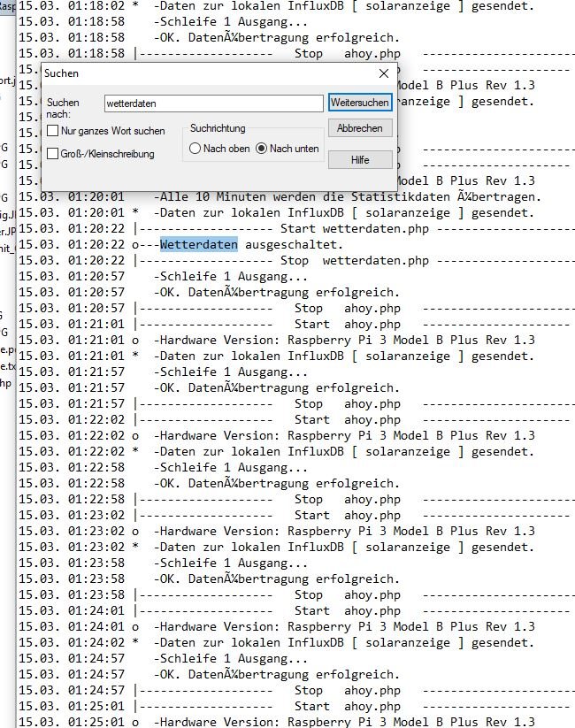Click the 01:22:58 'Schleife 1 Ausgang' line
Viewport: 575px width, 728px height.
tap(218, 483)
